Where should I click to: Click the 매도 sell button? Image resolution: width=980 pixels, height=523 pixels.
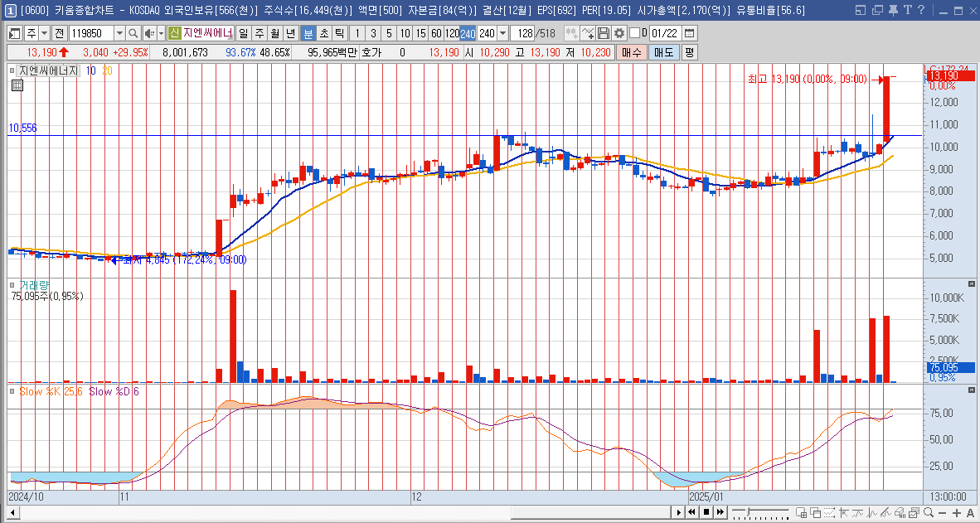pos(664,52)
